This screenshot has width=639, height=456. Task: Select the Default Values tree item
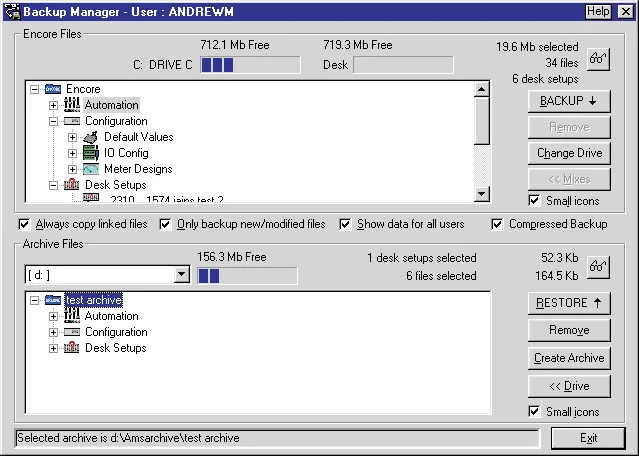(139, 137)
